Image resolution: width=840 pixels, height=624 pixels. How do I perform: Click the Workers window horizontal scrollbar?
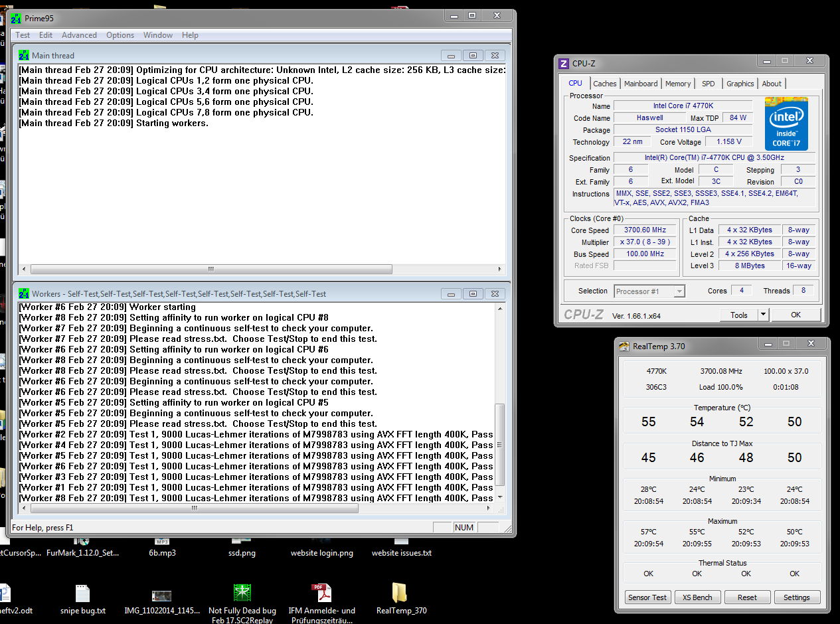pos(194,508)
